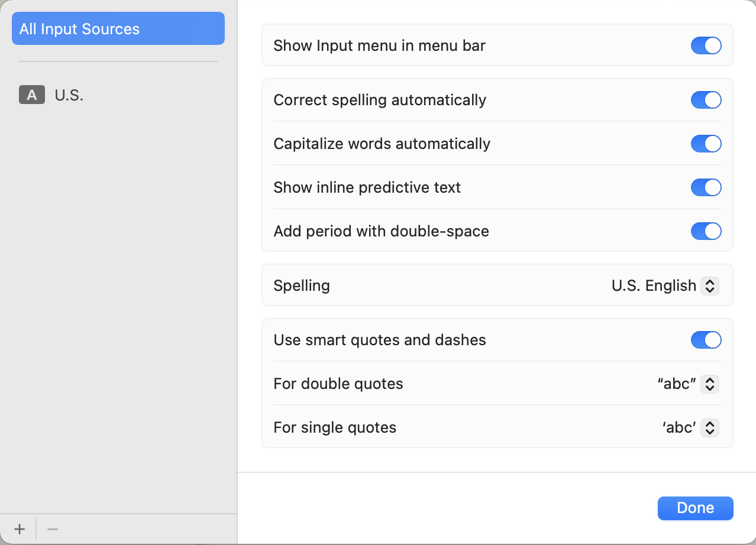Click the plus icon to add input source
This screenshot has height=545, width=756.
pyautogui.click(x=20, y=529)
